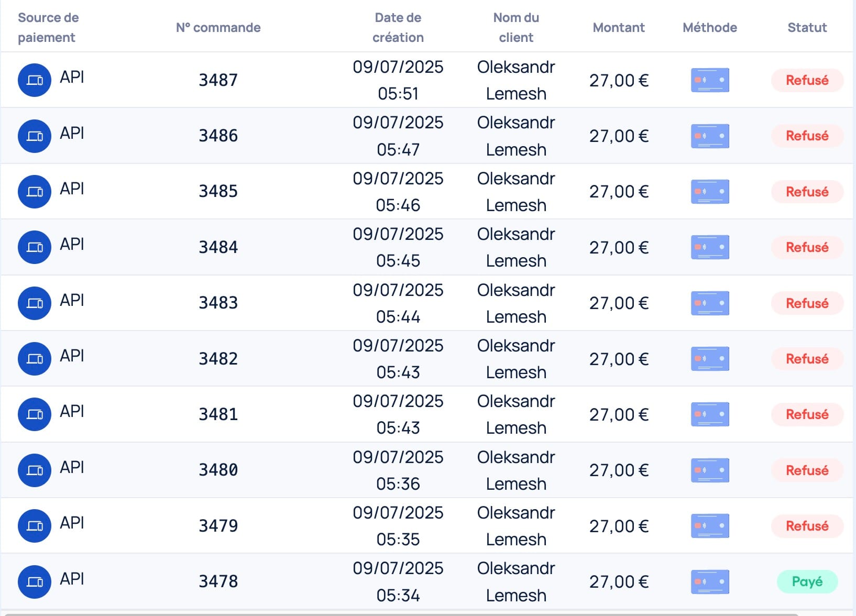The height and width of the screenshot is (616, 856).
Task: Select order number 3483
Action: tap(218, 303)
